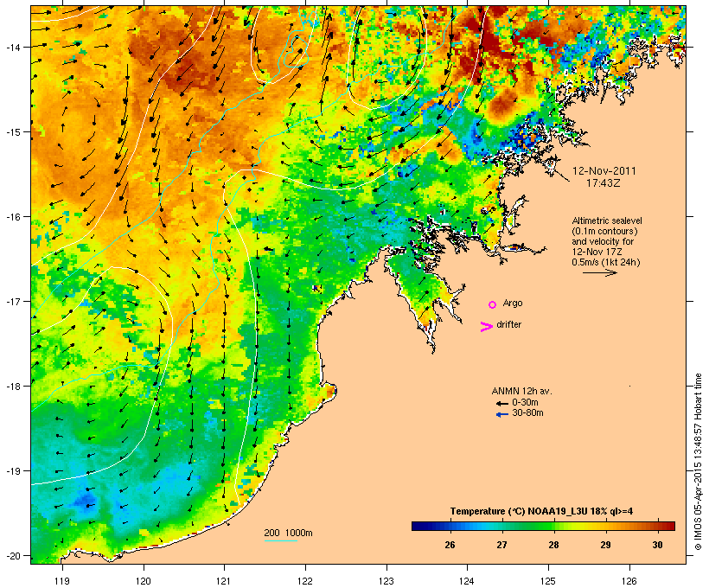
Task: Click the '17:43Z' time label
Action: coord(604,183)
